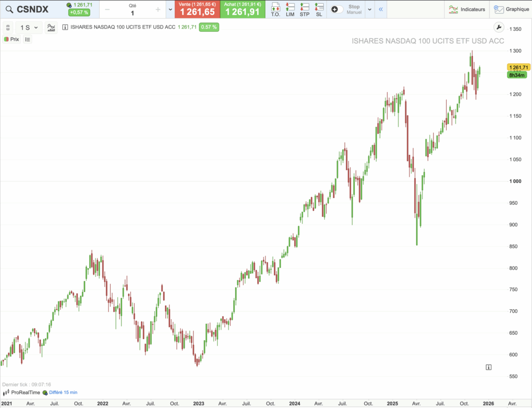Click the Achat 1 261,91 buy button

(242, 9)
